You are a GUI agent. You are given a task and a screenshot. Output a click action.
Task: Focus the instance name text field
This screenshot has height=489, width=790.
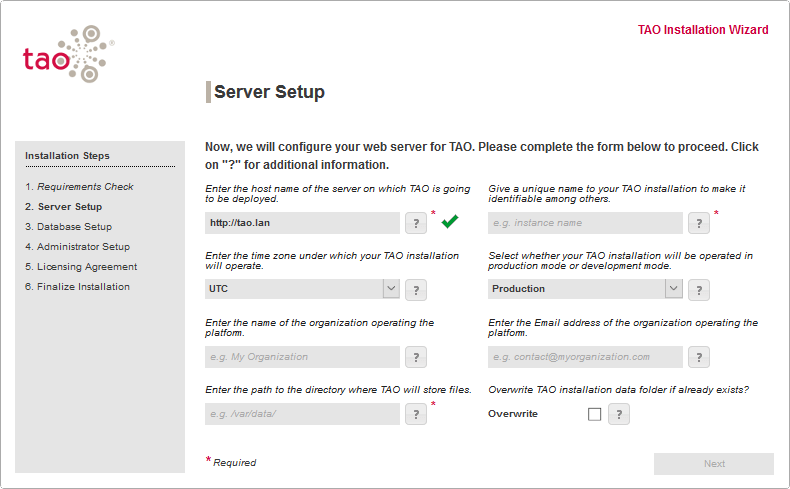tap(585, 222)
